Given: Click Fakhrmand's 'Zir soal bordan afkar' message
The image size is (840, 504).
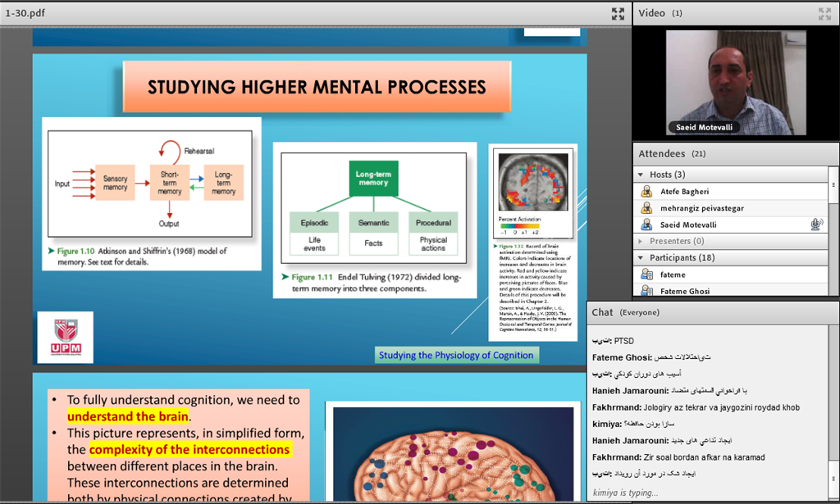Looking at the screenshot, I should (x=678, y=457).
